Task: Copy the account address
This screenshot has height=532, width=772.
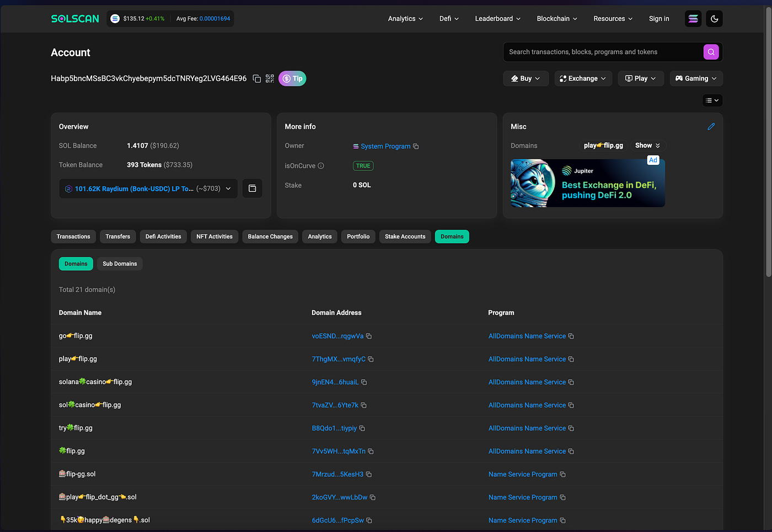Action: pos(257,78)
